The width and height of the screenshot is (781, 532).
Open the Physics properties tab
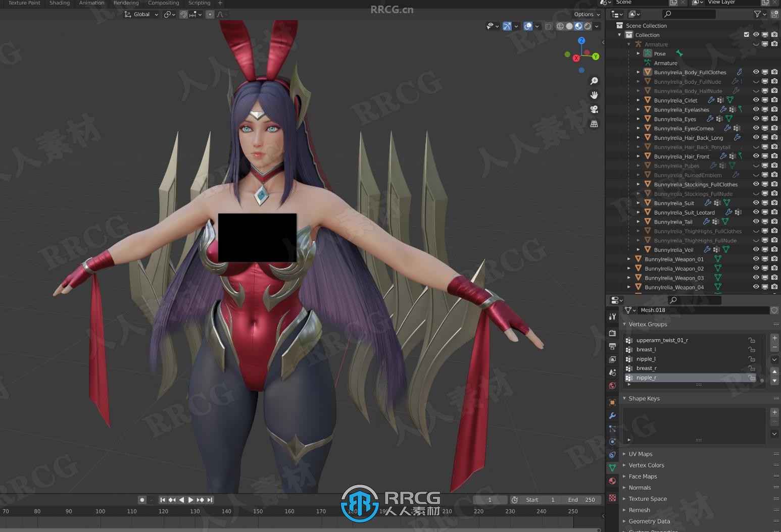pyautogui.click(x=612, y=442)
